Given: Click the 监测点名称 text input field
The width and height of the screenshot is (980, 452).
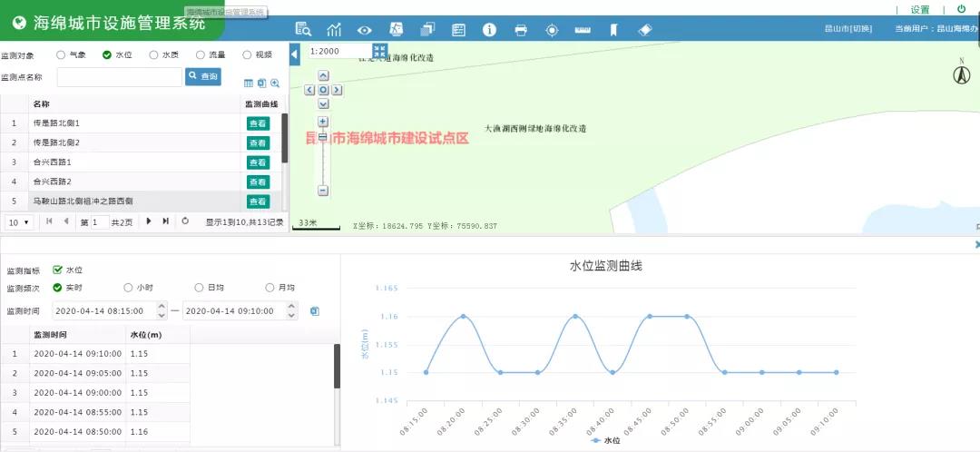Looking at the screenshot, I should 119,77.
